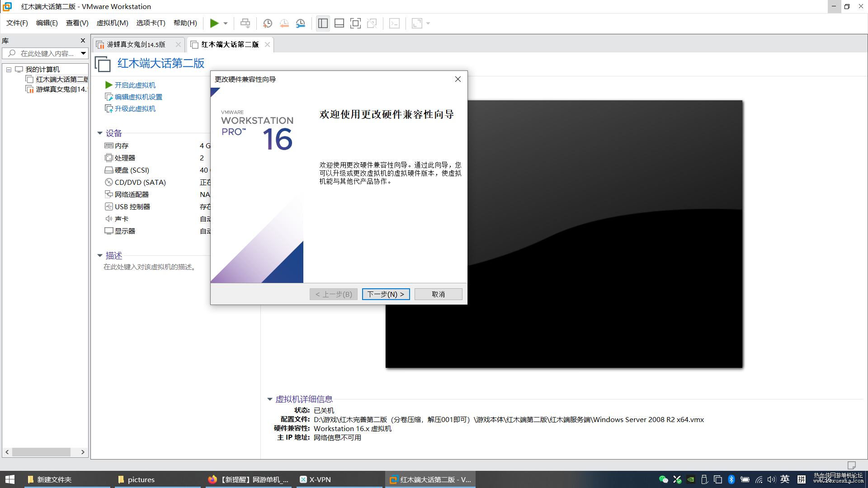
Task: Open the 新建文件夹 taskbar item
Action: pyautogui.click(x=67, y=479)
